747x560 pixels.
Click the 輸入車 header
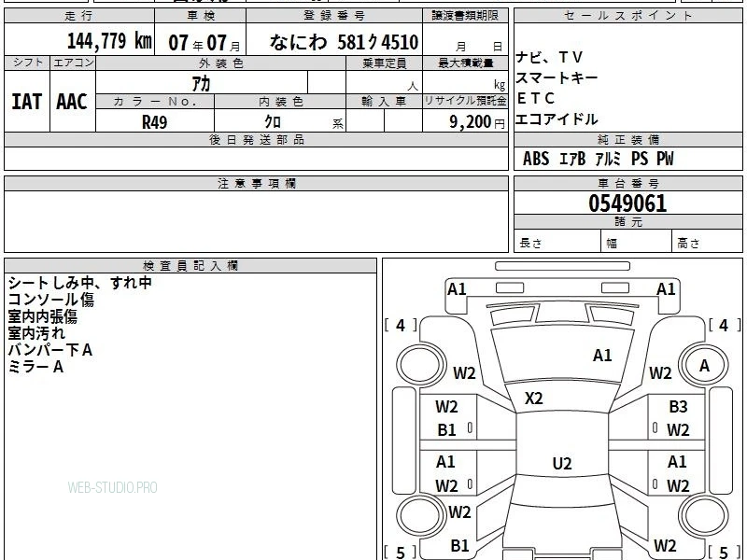pyautogui.click(x=384, y=102)
